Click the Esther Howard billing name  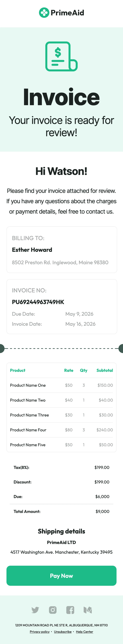[32, 250]
